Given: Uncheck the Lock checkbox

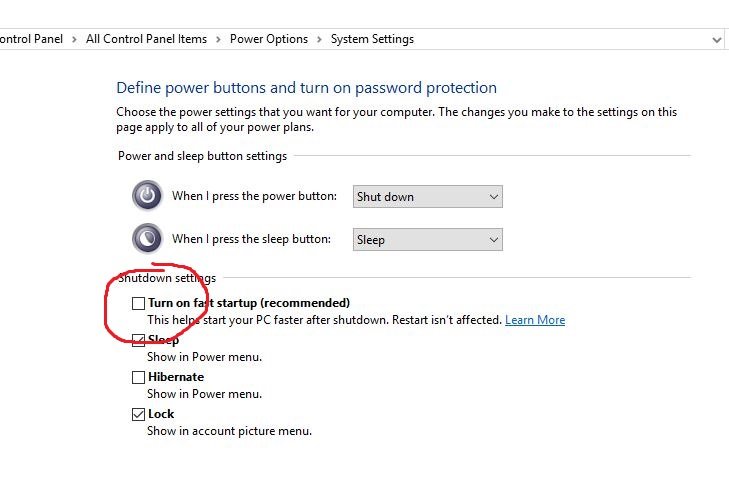Looking at the screenshot, I should pos(138,414).
